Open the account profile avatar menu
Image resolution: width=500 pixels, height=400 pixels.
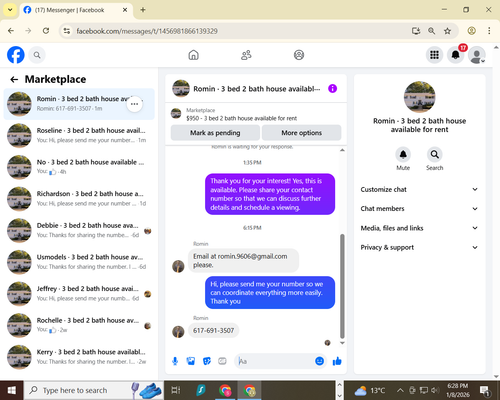(x=477, y=55)
